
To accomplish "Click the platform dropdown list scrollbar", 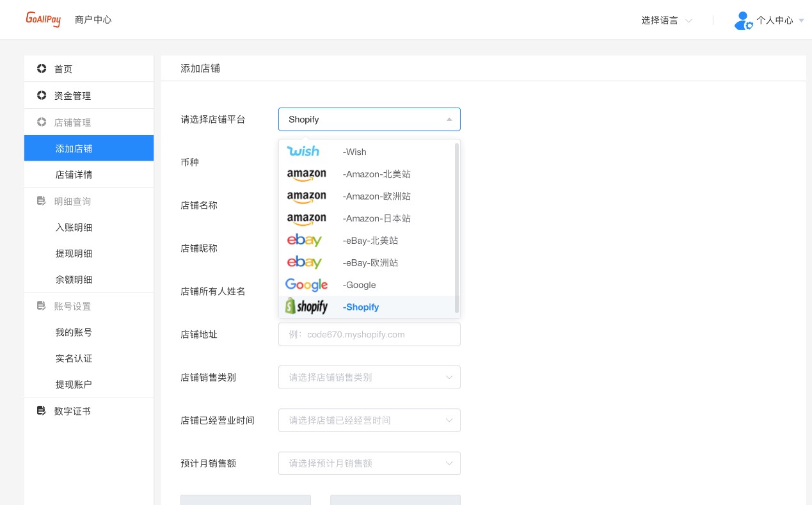I will point(457,228).
